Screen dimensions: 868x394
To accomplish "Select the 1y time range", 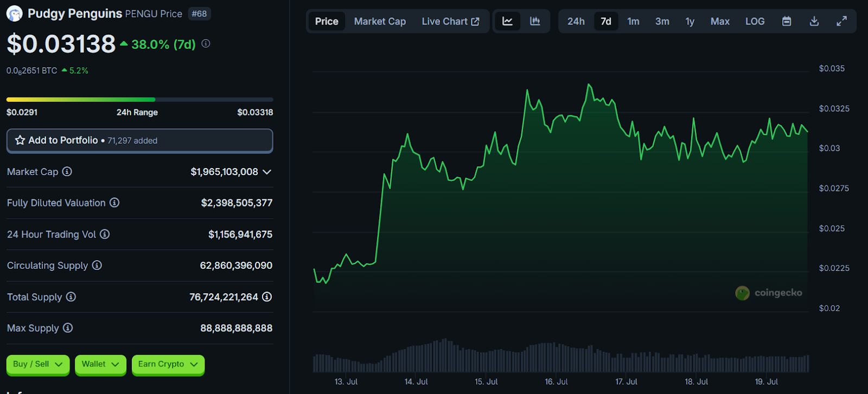I will (690, 21).
